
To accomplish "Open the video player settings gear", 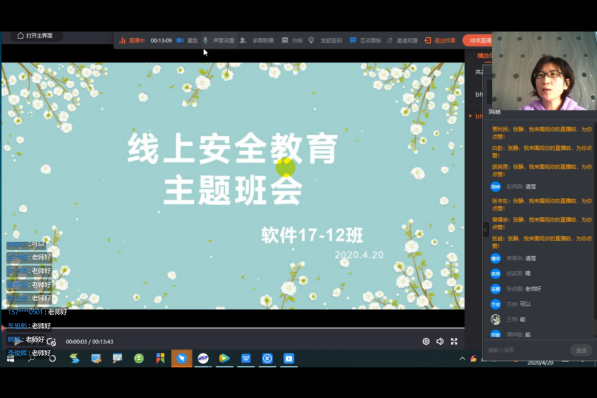I will click(x=426, y=342).
